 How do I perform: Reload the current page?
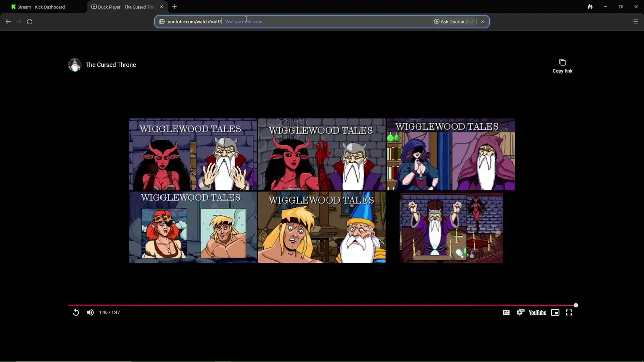pyautogui.click(x=30, y=21)
